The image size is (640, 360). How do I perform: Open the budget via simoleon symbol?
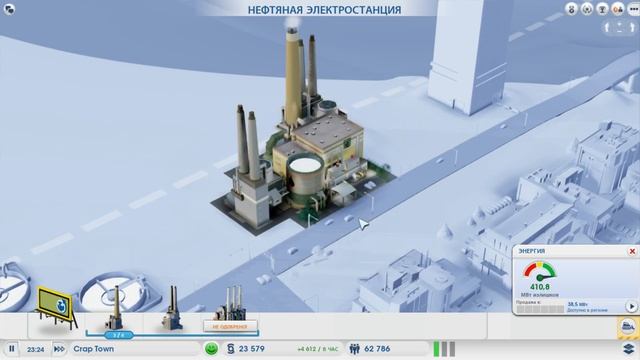[231, 349]
